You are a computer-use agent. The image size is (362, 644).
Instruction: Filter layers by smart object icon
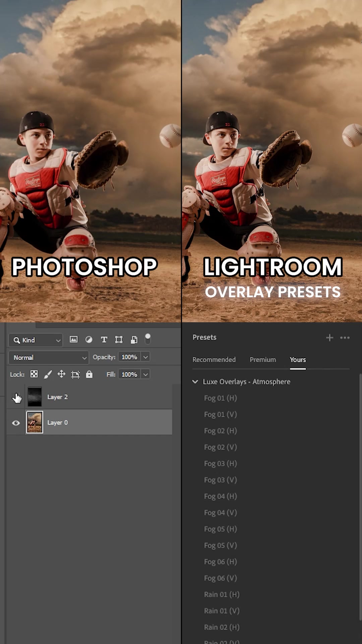click(x=134, y=339)
